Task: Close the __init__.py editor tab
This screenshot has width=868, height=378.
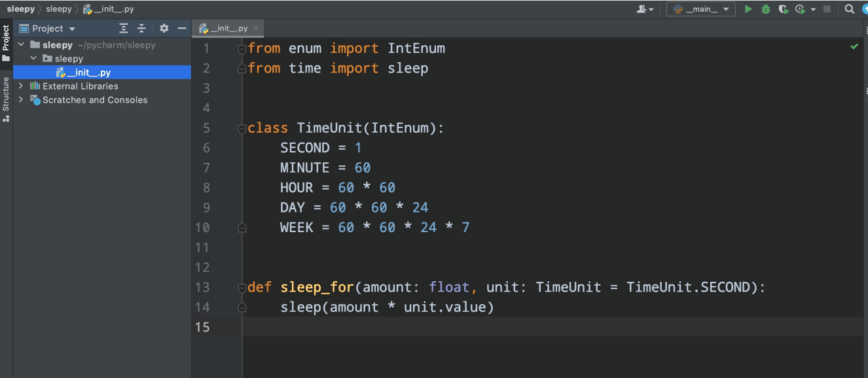Action: tap(255, 29)
